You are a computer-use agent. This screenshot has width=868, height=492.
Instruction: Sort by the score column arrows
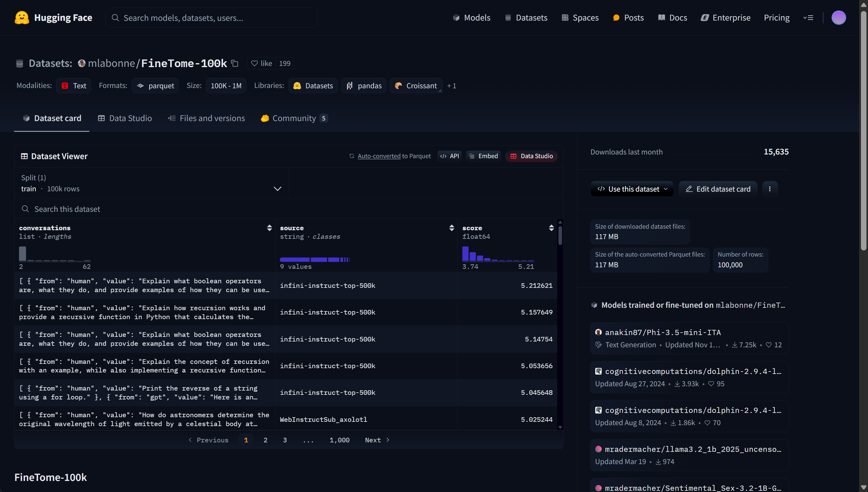point(551,228)
